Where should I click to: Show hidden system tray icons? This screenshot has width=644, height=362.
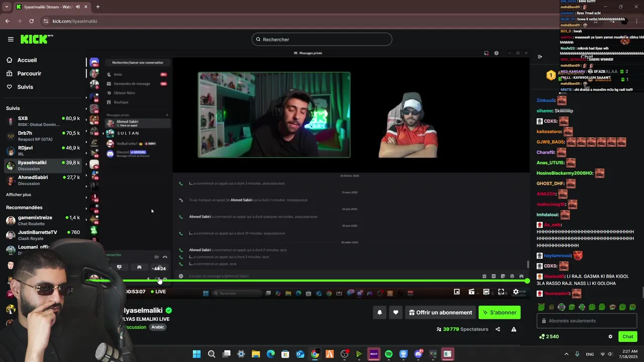(567, 354)
